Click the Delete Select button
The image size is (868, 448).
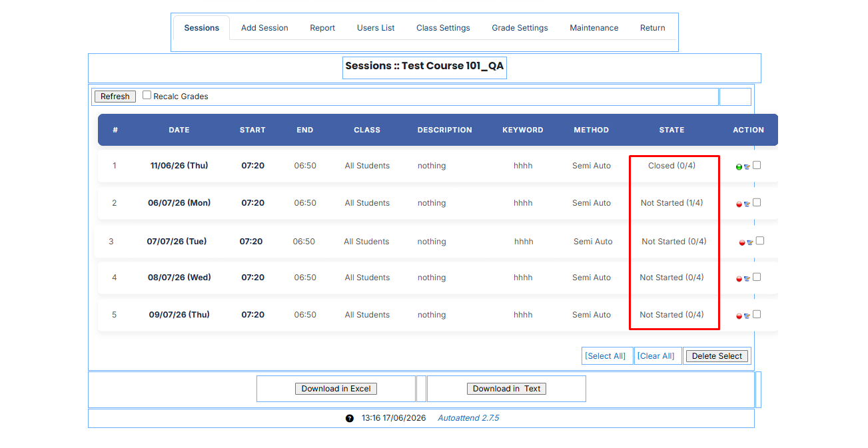717,356
